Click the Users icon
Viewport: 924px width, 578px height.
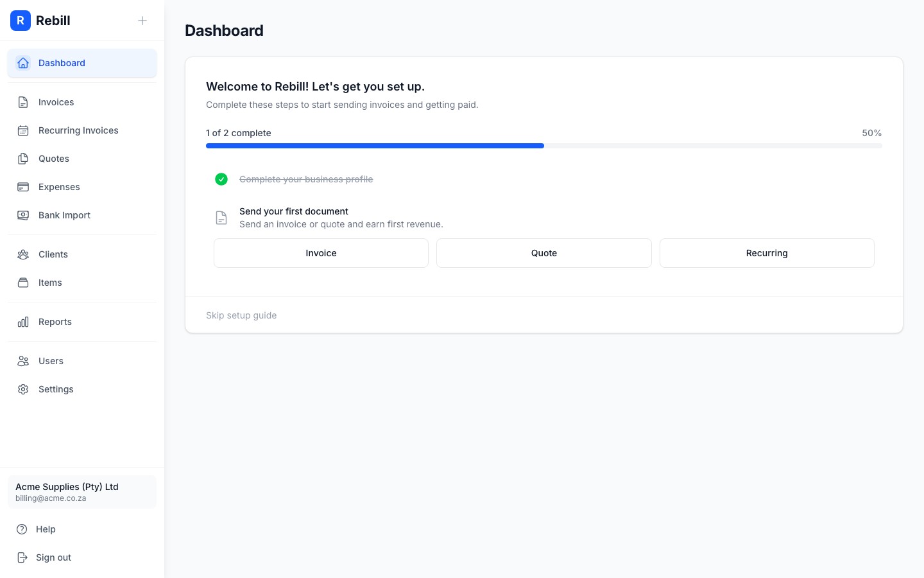tap(23, 361)
